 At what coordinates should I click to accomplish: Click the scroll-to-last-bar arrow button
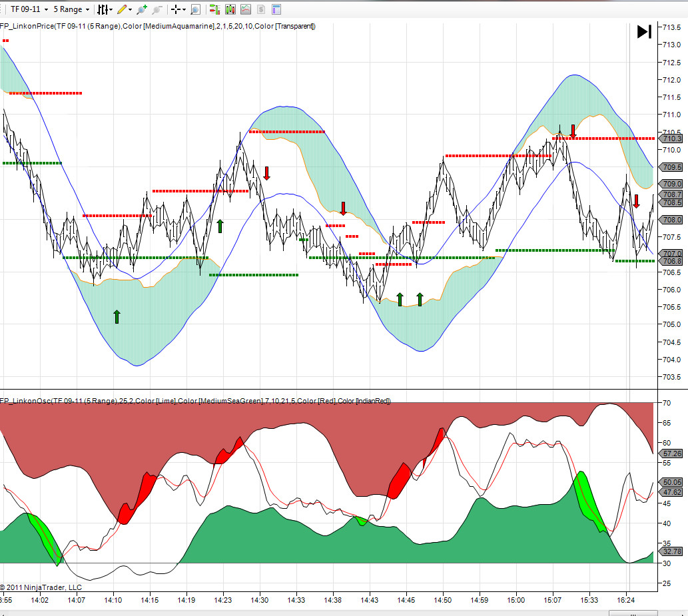click(644, 31)
